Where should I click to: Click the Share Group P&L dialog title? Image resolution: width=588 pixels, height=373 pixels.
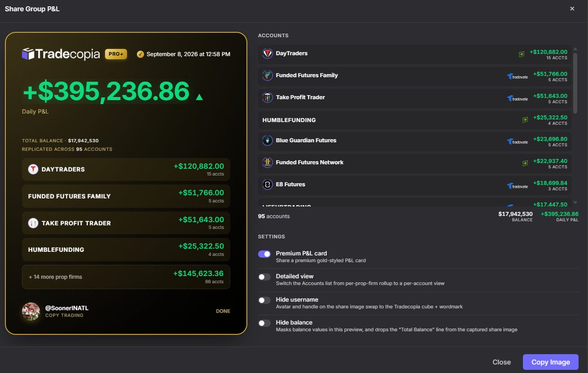point(32,9)
